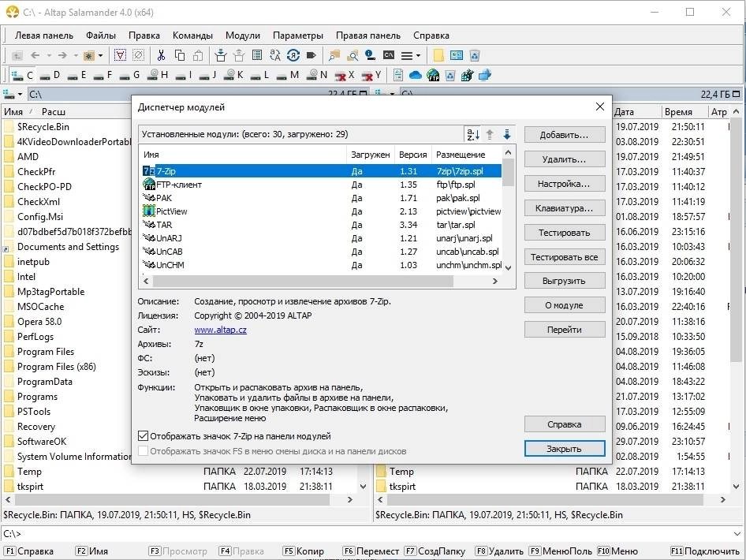Open Back history dropdown arrow
746x560 pixels.
[x=49, y=56]
